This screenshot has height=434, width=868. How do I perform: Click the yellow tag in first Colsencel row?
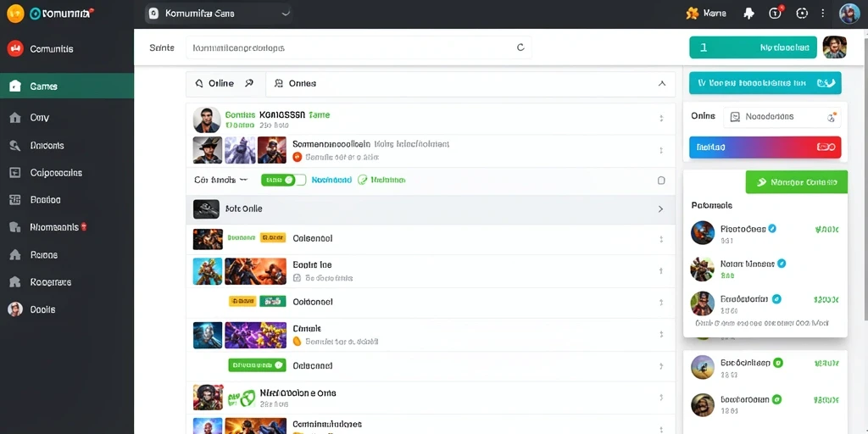272,238
